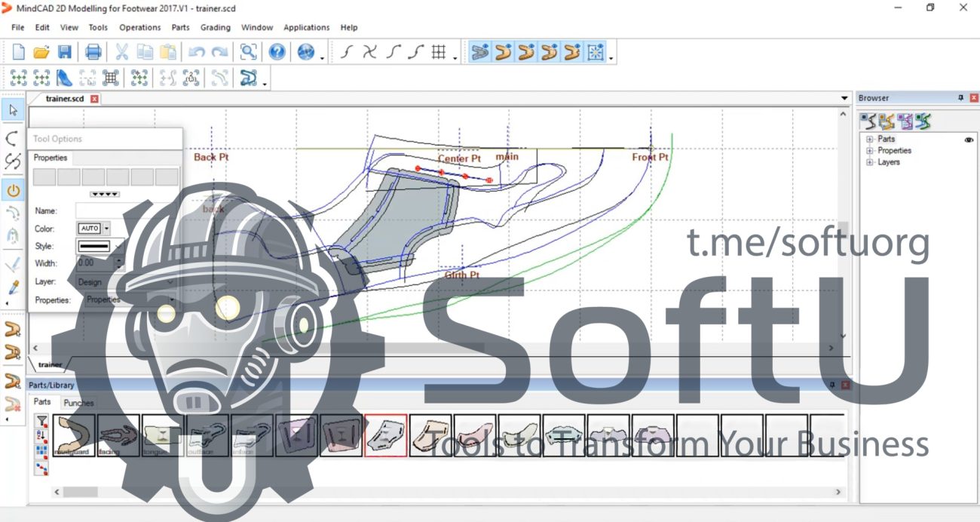Viewport: 980px width, 522px height.
Task: Select the arc curve tool in the left toolbar
Action: point(13,138)
